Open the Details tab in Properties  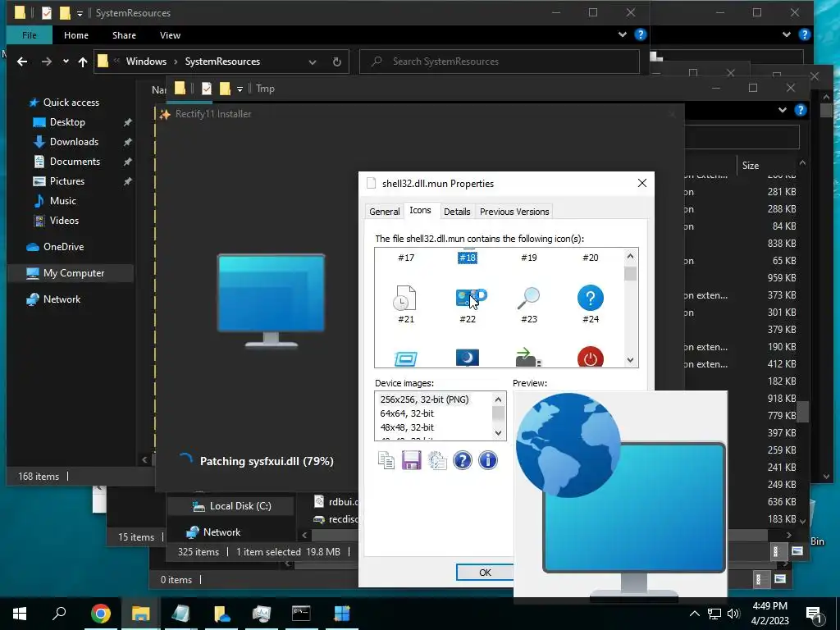(x=457, y=212)
